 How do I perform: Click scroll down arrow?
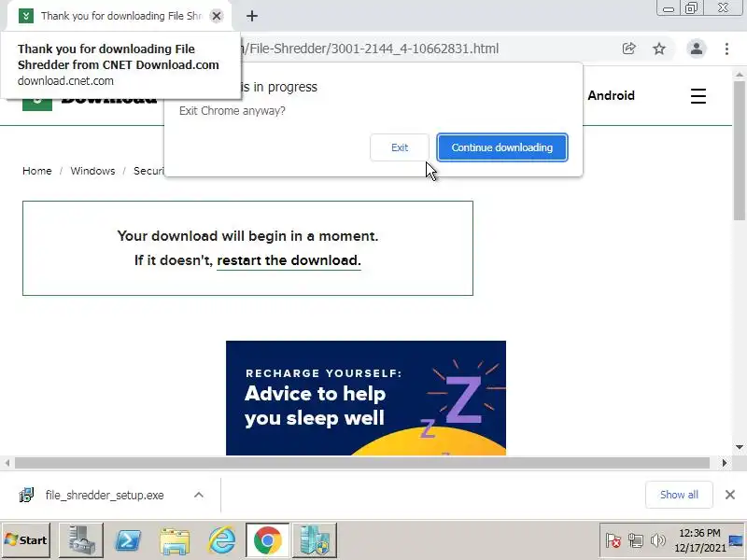740,447
